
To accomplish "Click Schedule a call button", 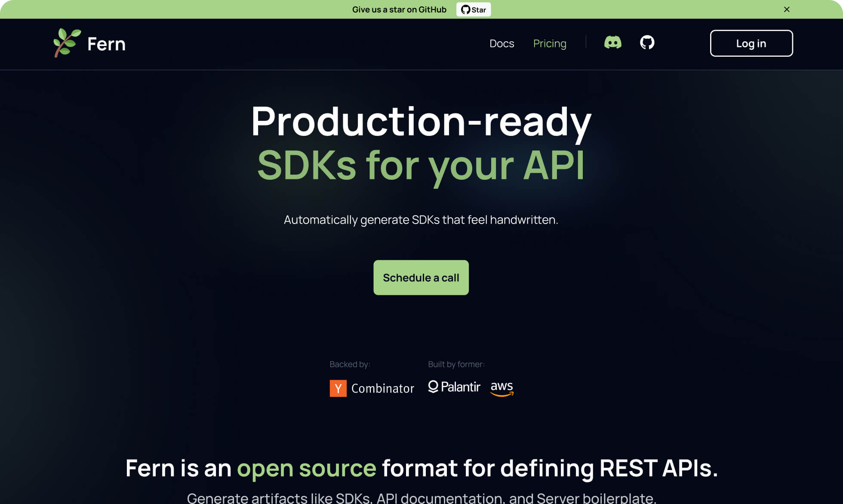I will point(421,277).
